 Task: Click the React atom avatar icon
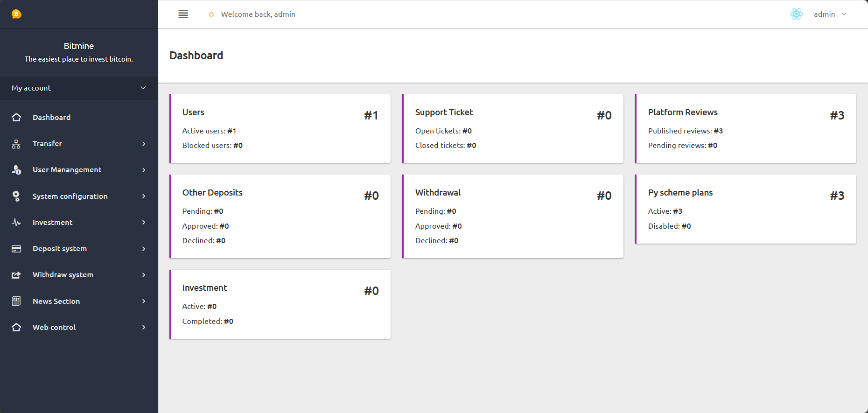[797, 14]
